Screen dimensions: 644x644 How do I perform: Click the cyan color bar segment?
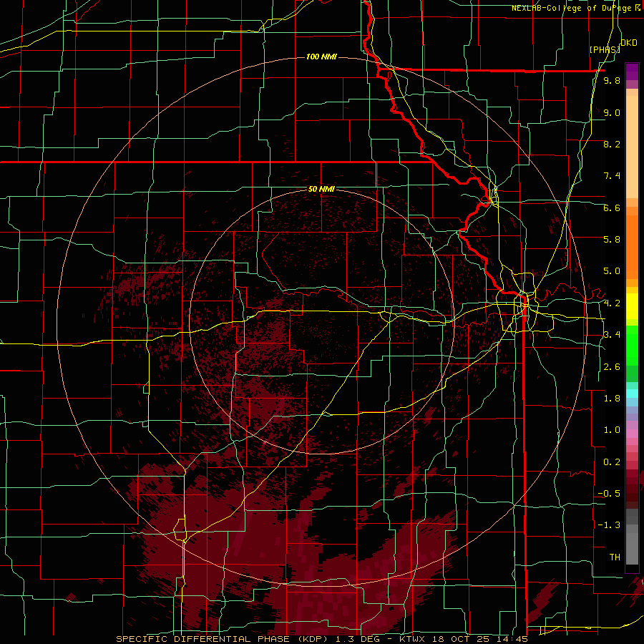click(x=632, y=393)
